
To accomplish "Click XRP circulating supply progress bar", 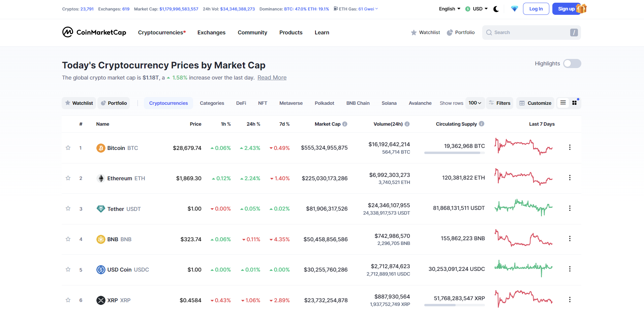I will (454, 305).
